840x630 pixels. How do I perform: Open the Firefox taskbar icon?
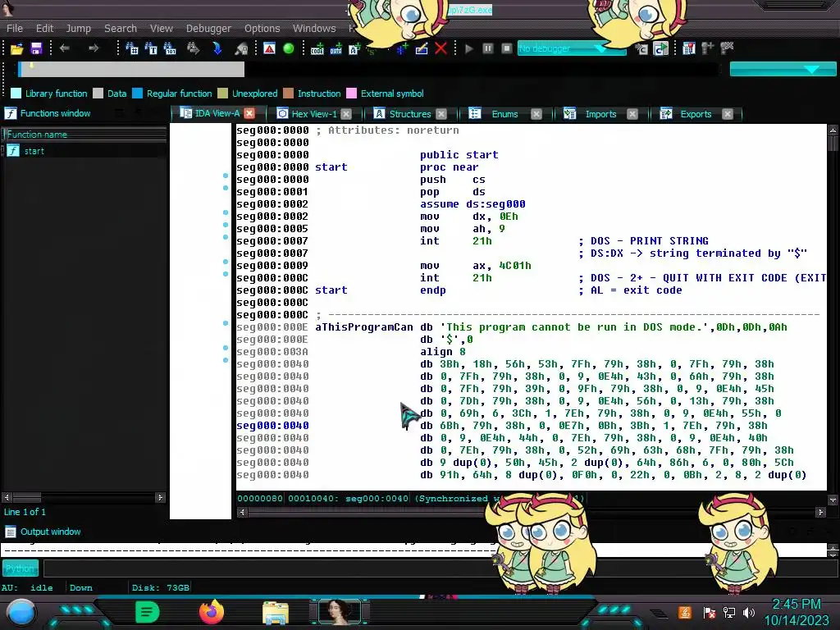coord(211,612)
